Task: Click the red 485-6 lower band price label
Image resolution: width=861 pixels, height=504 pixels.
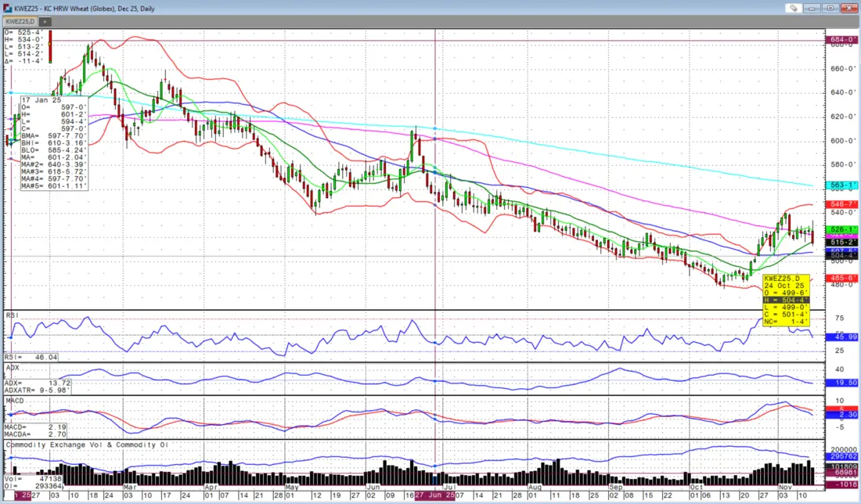Action: click(x=841, y=278)
